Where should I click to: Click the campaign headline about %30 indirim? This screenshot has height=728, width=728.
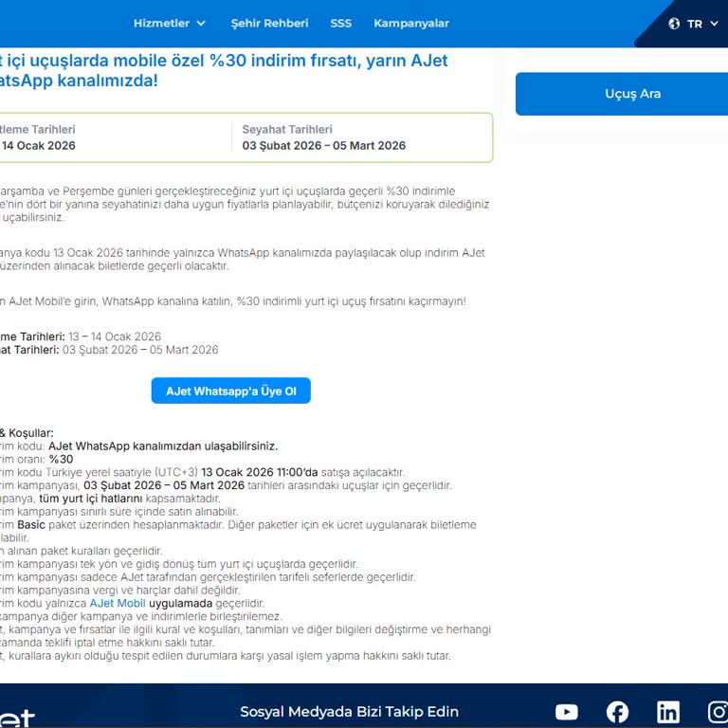pyautogui.click(x=224, y=70)
